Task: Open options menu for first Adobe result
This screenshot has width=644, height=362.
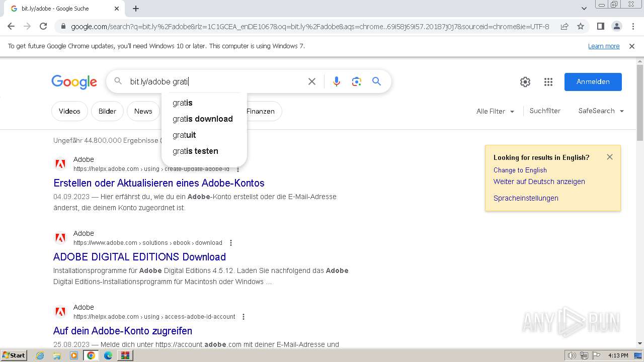Action: 238,169
